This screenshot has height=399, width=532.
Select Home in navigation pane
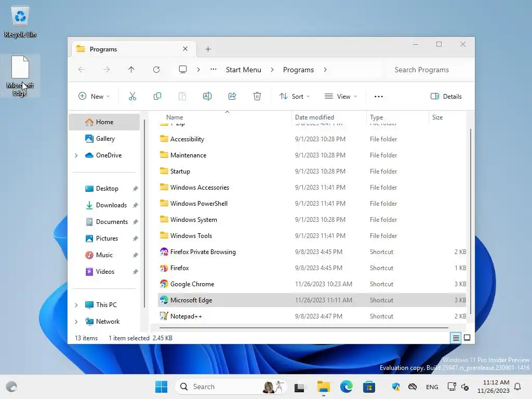click(104, 122)
